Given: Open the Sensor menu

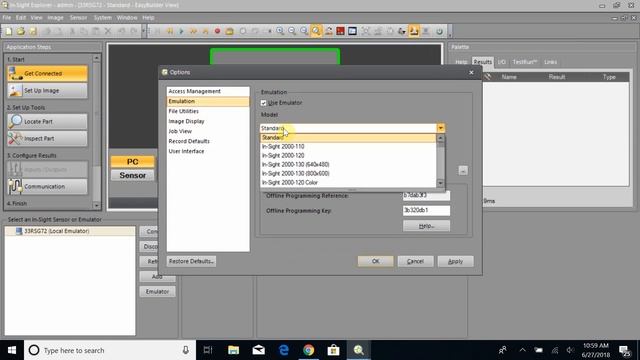Looking at the screenshot, I should coord(78,18).
